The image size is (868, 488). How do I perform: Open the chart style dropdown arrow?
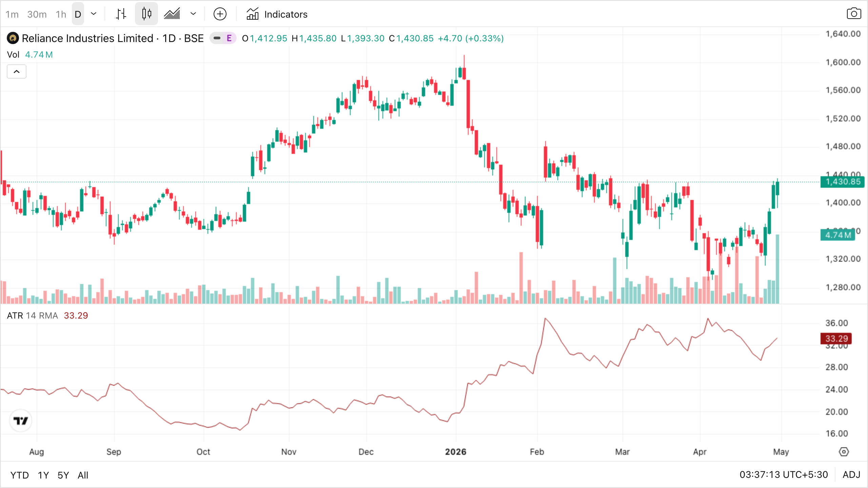193,14
